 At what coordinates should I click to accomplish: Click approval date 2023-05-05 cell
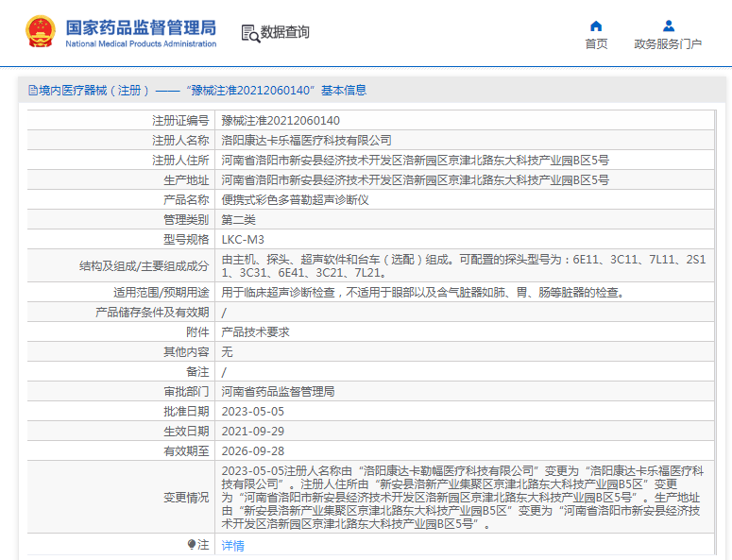(x=465, y=412)
